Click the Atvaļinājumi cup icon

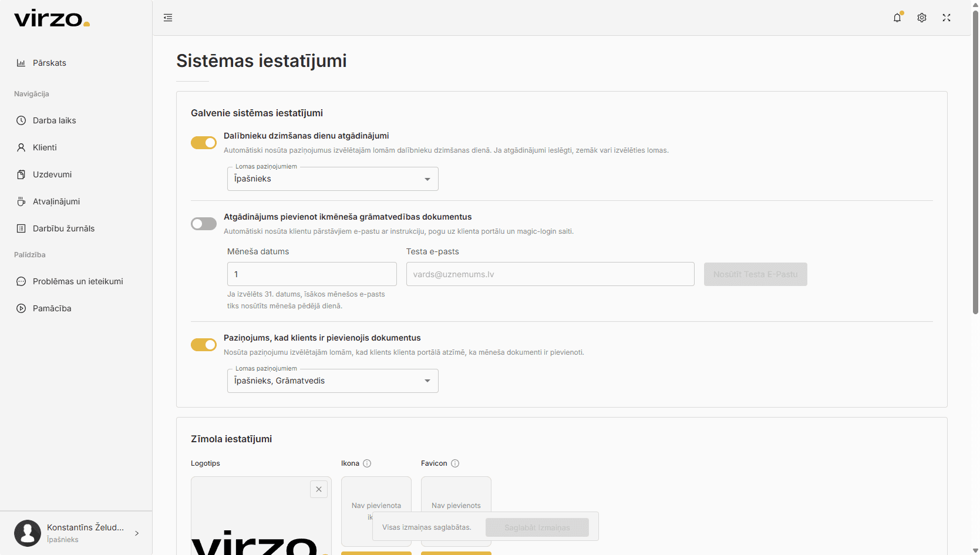click(x=21, y=201)
